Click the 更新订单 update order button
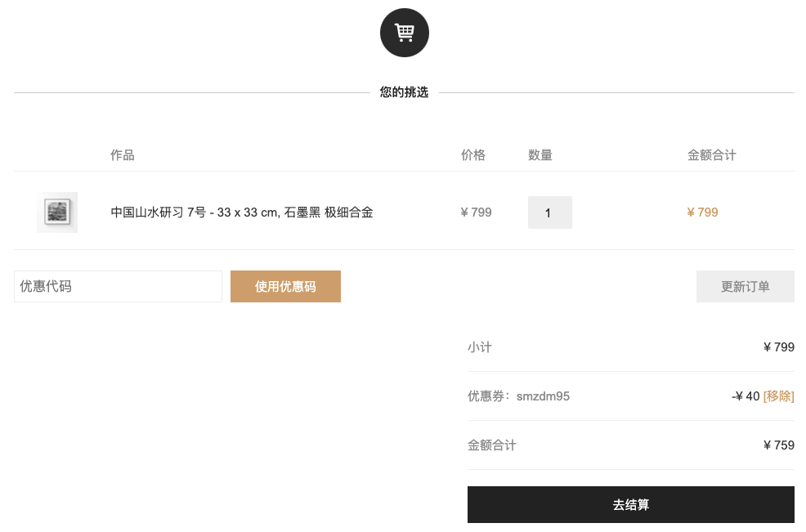The height and width of the screenshot is (532, 806). click(745, 286)
